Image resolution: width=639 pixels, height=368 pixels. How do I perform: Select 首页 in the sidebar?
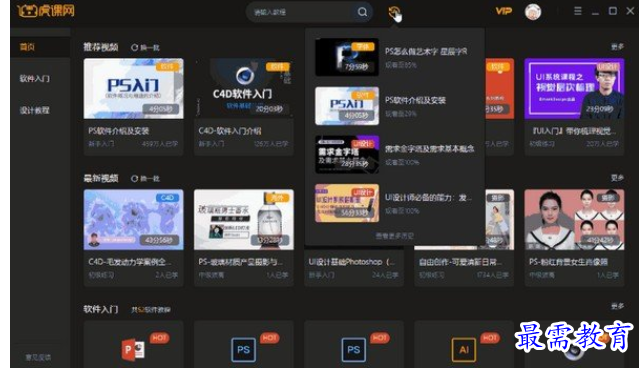[x=27, y=47]
